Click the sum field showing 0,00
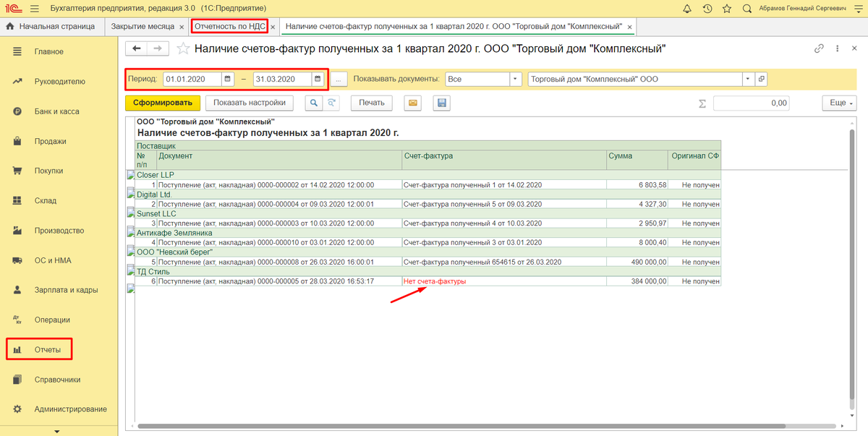The width and height of the screenshot is (868, 436). tap(752, 103)
